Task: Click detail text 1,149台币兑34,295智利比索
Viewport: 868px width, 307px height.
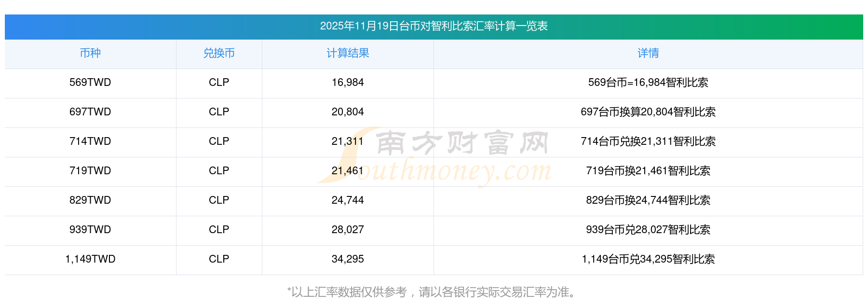Action: click(648, 259)
